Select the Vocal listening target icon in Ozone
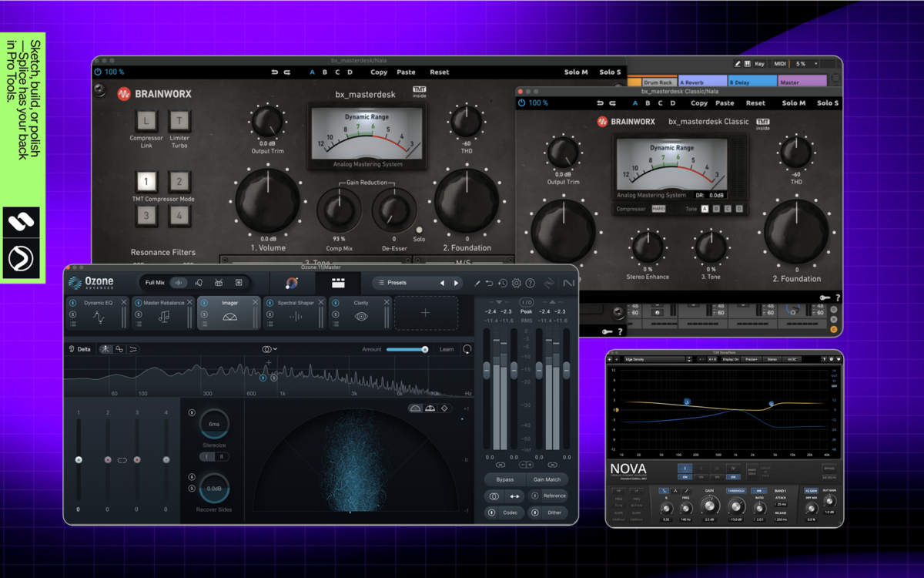This screenshot has width=924, height=578. (199, 282)
